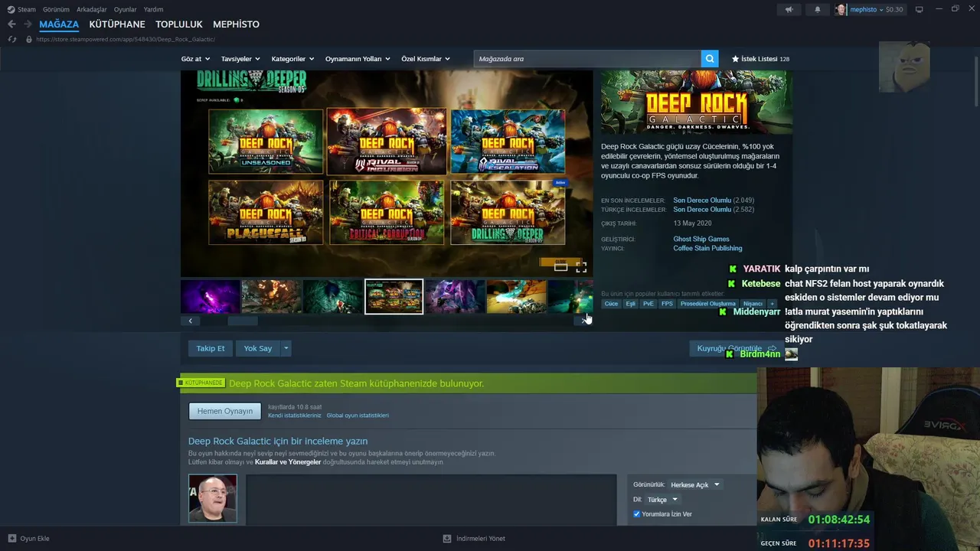Open the Görünüm menu
980x551 pixels.
56,9
